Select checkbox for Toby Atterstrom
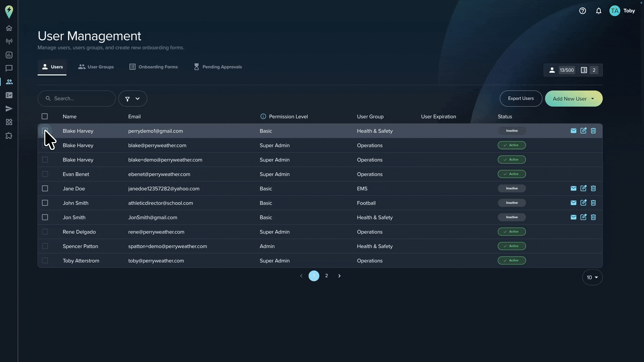644x362 pixels. (x=45, y=260)
